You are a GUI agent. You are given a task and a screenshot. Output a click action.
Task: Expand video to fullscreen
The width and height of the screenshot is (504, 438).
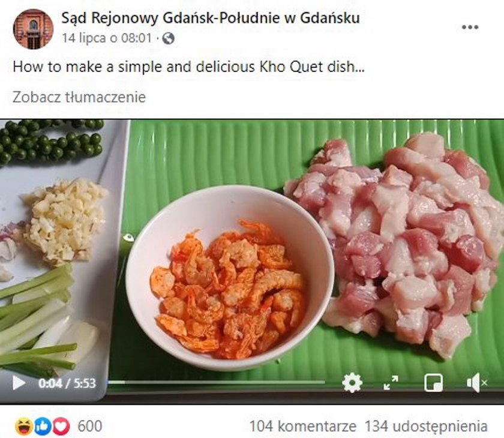(391, 383)
